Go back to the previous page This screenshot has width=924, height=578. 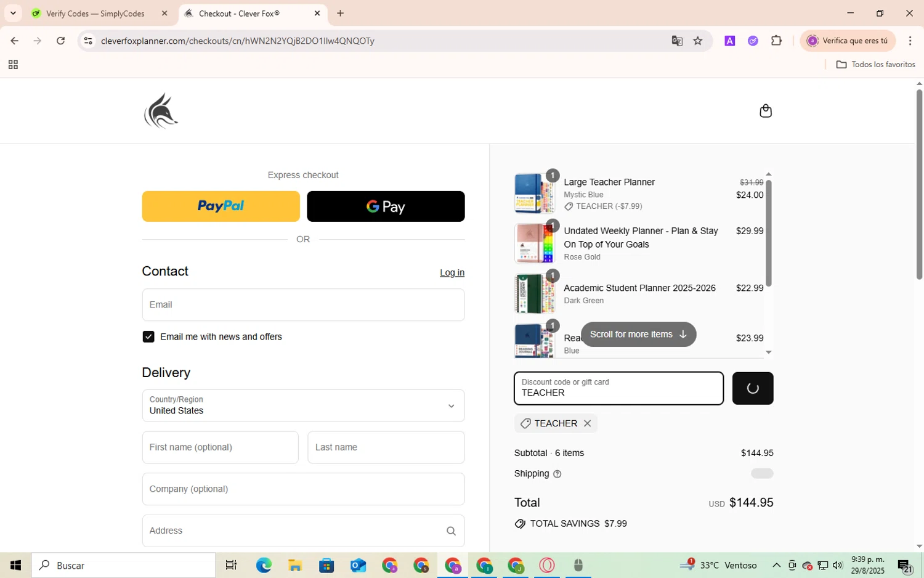tap(14, 41)
